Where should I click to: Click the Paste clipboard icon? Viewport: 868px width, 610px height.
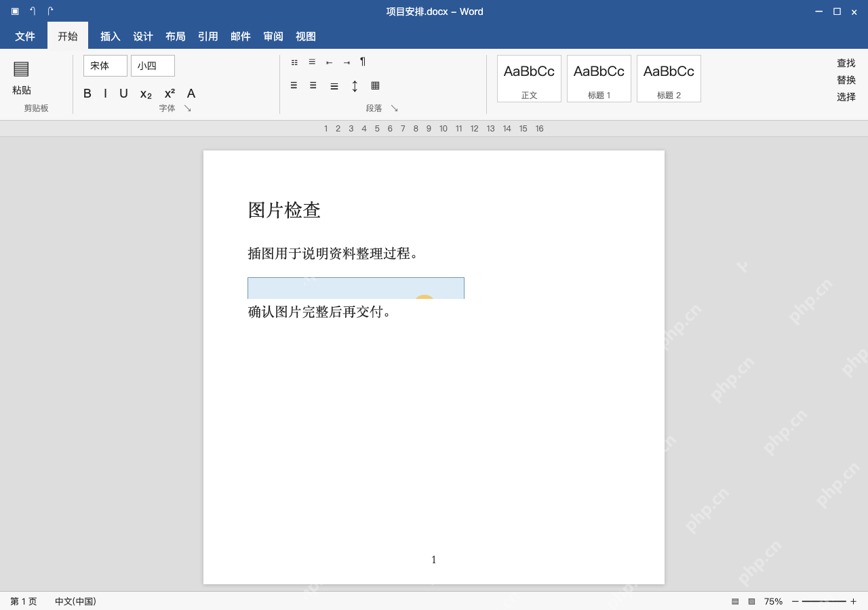pyautogui.click(x=21, y=68)
